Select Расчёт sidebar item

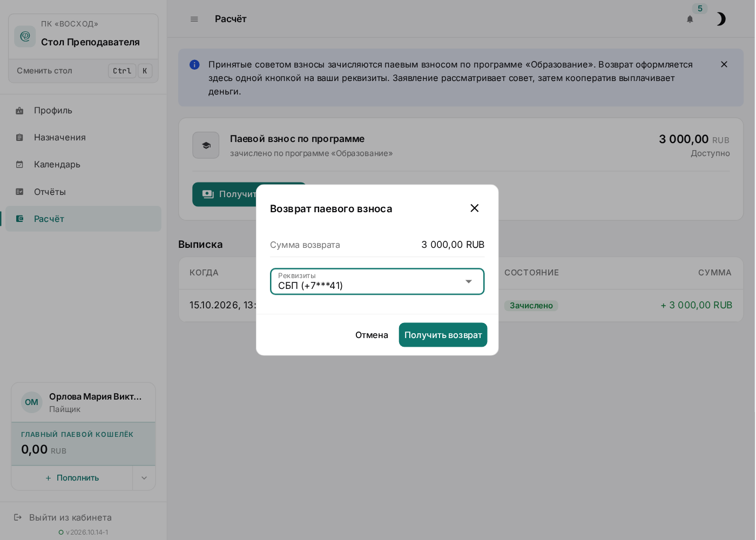pyautogui.click(x=83, y=219)
